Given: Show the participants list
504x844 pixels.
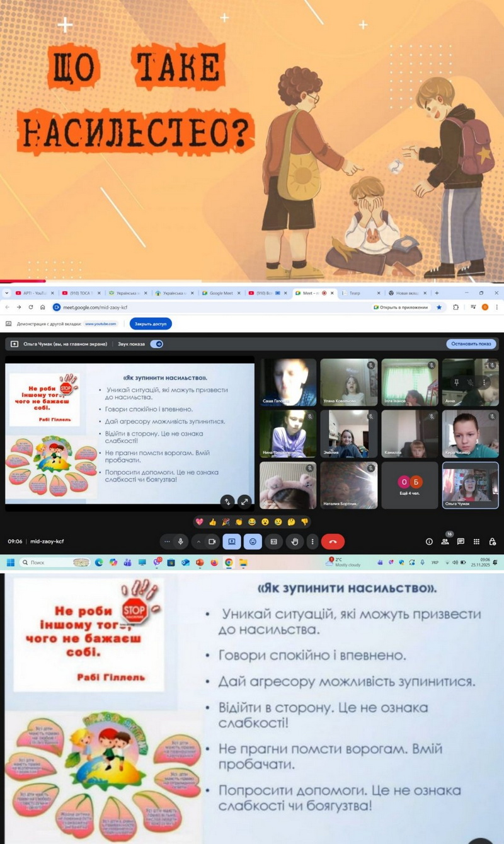Looking at the screenshot, I should coord(445,541).
